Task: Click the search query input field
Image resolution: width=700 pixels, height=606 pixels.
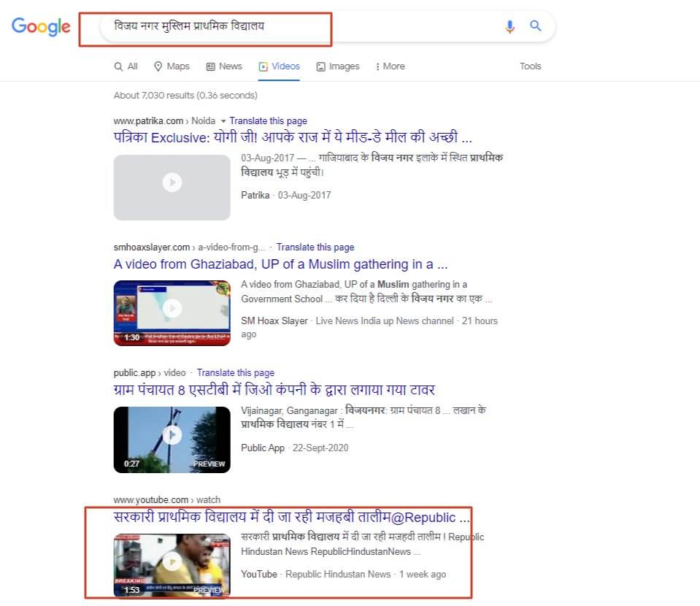Action: tap(292, 27)
